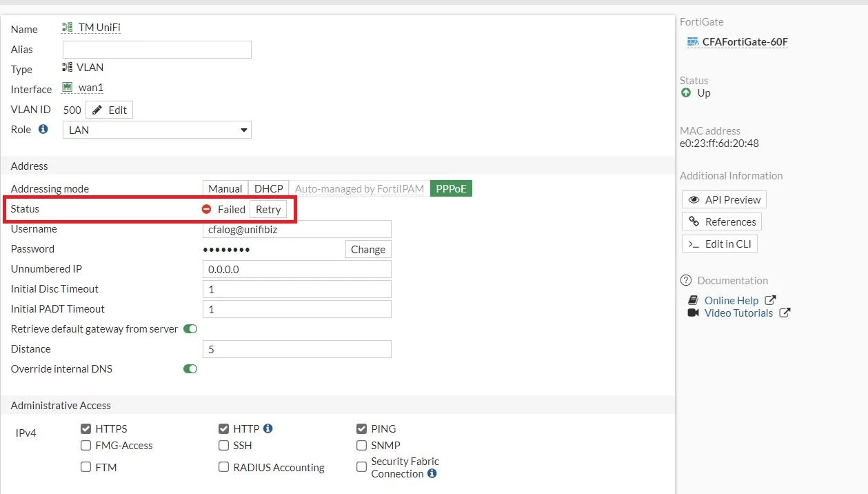Image resolution: width=868 pixels, height=494 pixels.
Task: Uncheck the HTTP access checkbox
Action: coord(223,428)
